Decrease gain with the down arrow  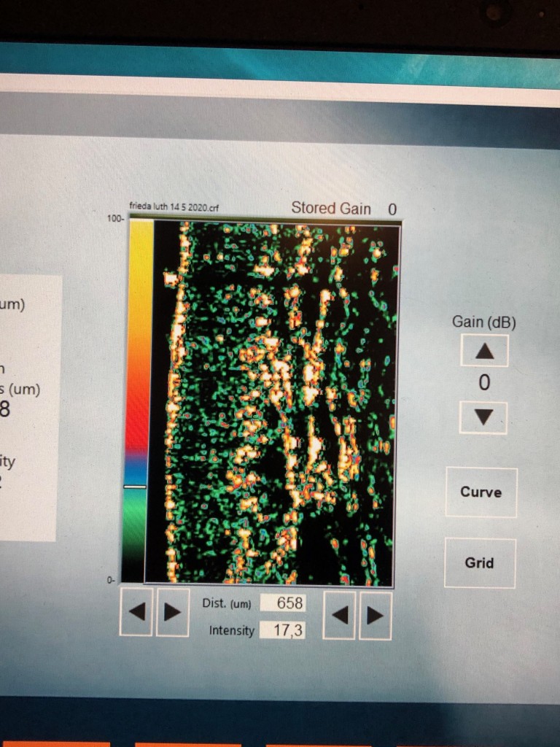pyautogui.click(x=484, y=418)
